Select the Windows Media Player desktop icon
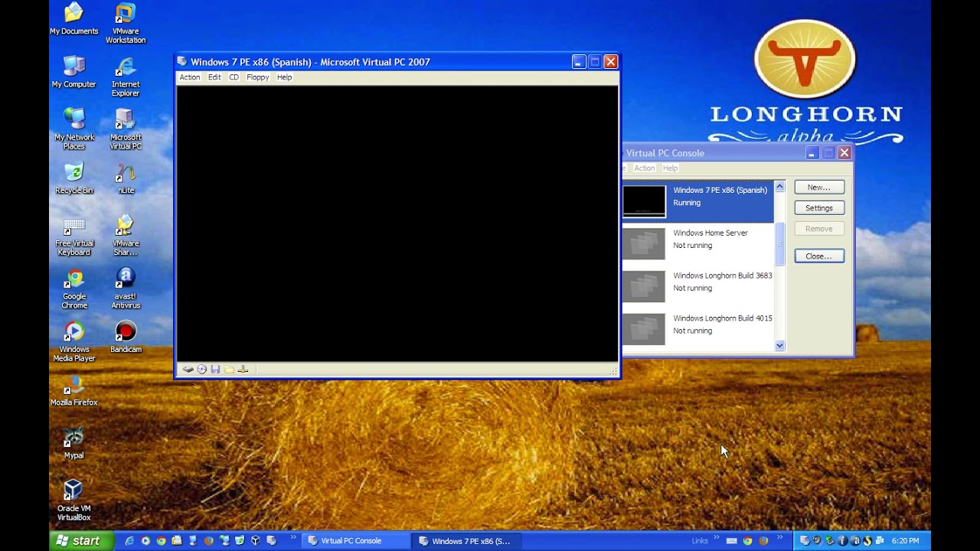The width and height of the screenshot is (980, 551). click(73, 341)
